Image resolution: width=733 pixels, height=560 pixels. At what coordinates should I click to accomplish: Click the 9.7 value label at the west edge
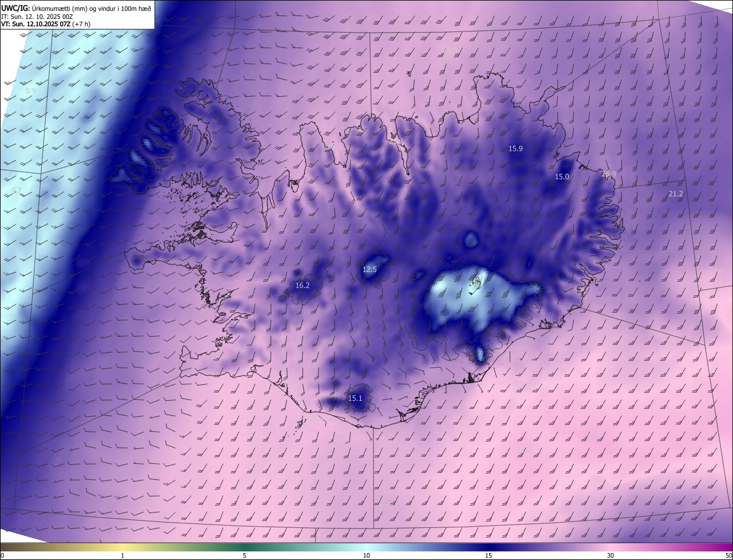(x=16, y=191)
